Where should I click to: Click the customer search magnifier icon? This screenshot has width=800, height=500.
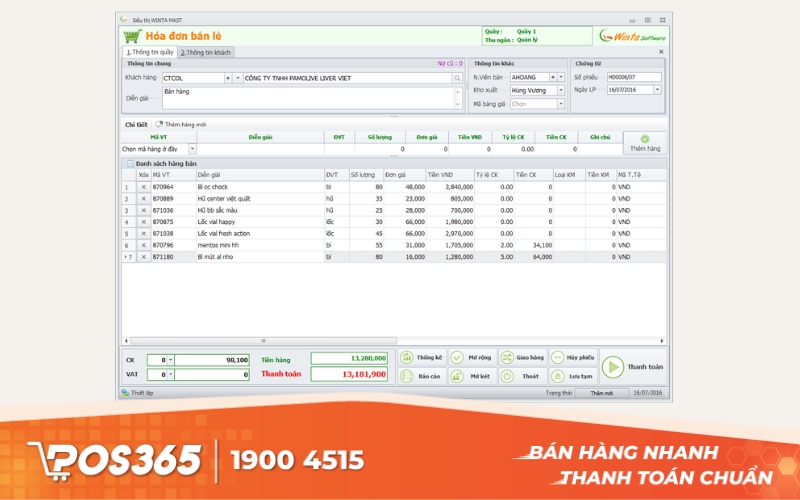(457, 78)
